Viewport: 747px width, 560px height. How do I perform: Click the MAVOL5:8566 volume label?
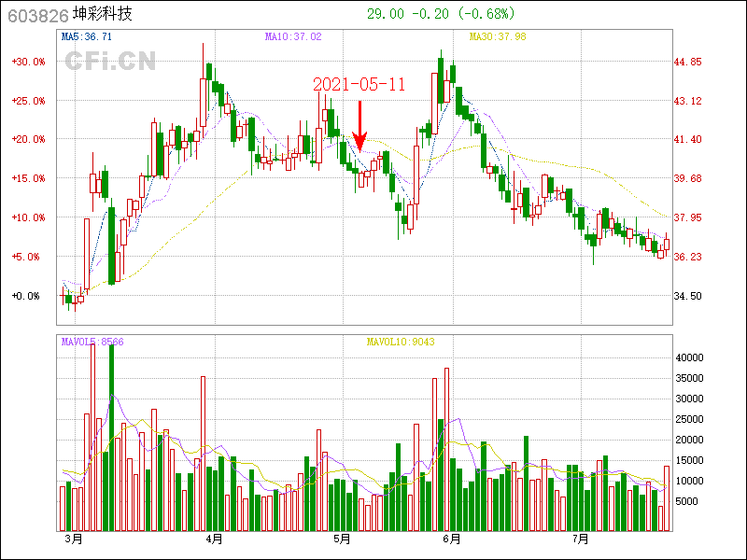[x=92, y=342]
